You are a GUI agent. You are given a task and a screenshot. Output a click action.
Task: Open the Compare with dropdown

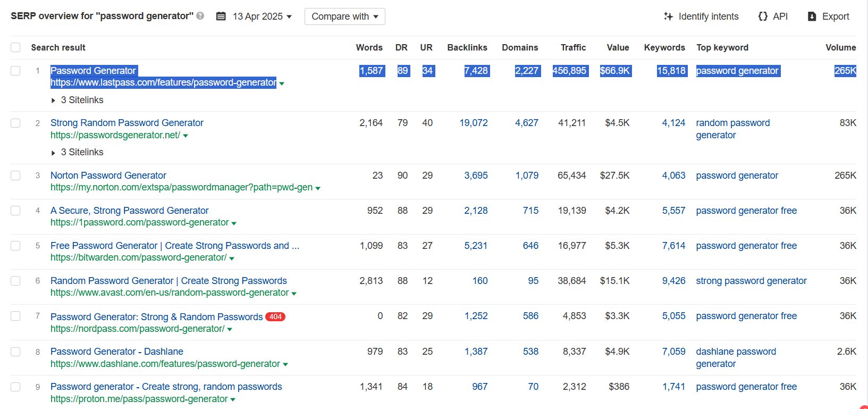pyautogui.click(x=344, y=16)
